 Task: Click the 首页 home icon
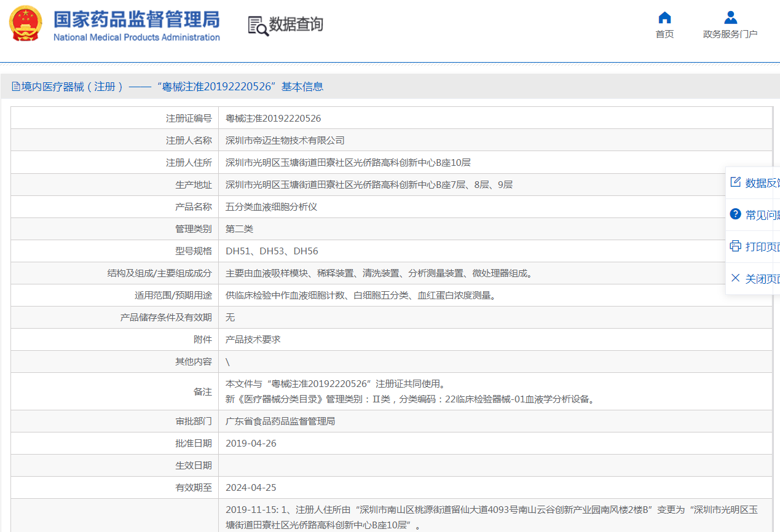tap(664, 17)
